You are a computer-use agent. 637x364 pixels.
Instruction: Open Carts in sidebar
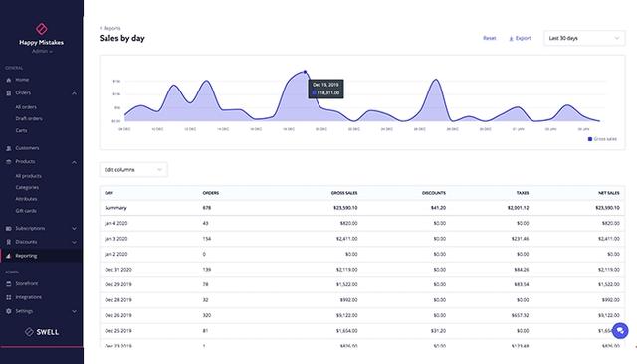[x=21, y=130]
